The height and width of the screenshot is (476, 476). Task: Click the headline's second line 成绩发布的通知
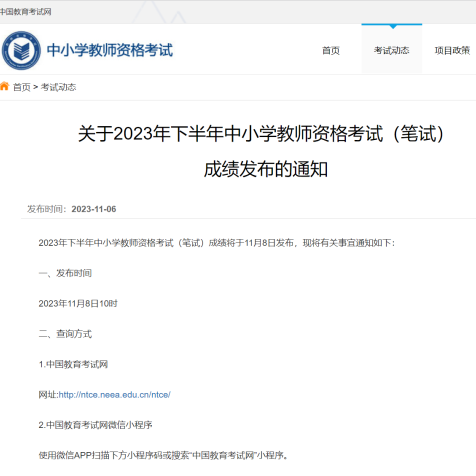[266, 169]
